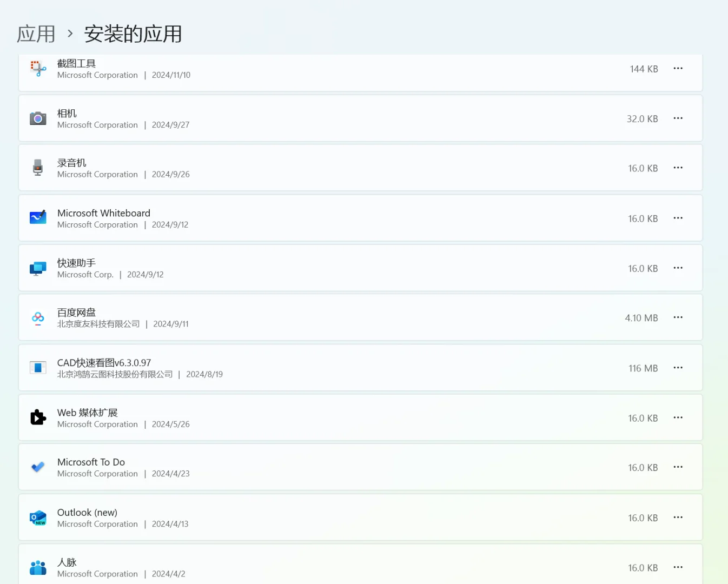728x584 pixels.
Task: Select the Microsoft To Do app icon
Action: pyautogui.click(x=37, y=467)
